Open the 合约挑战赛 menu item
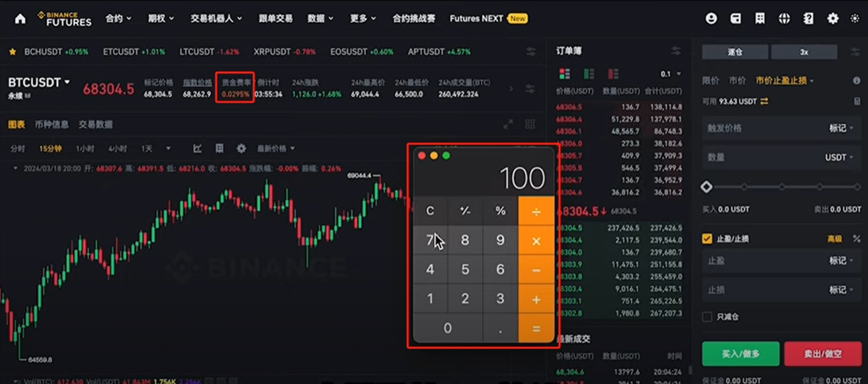The width and height of the screenshot is (868, 384). pos(414,18)
